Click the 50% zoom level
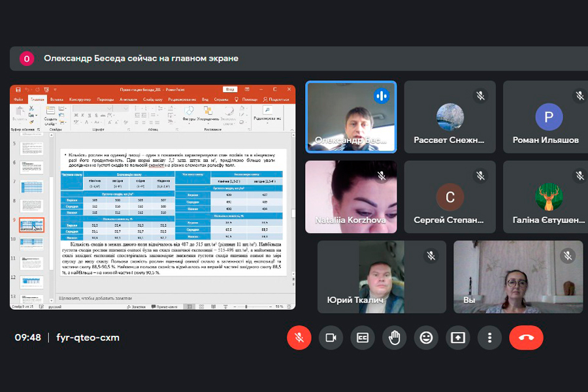The image size is (588, 392). point(279,306)
